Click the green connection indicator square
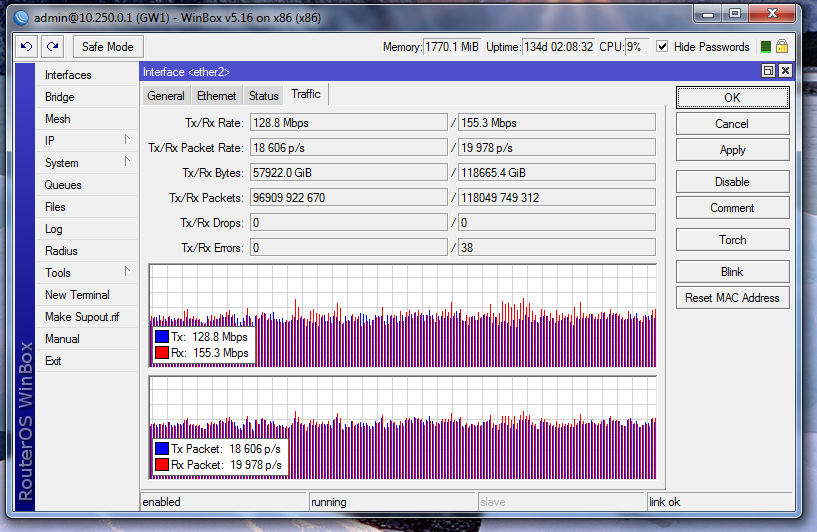 (x=765, y=47)
